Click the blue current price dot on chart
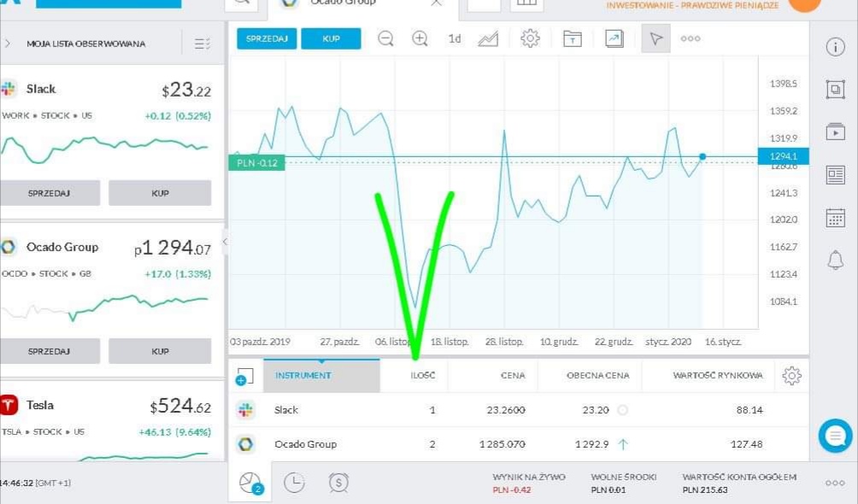 tap(702, 156)
